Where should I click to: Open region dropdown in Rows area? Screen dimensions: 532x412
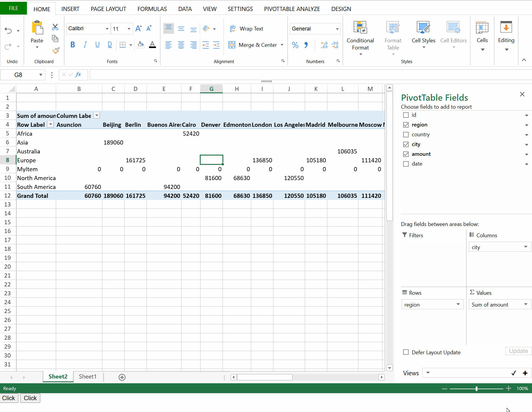pos(458,304)
